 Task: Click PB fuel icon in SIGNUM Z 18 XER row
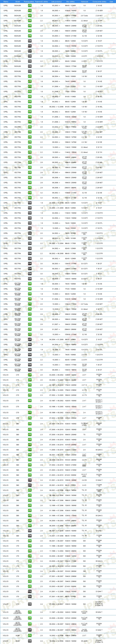tap(30, 11)
